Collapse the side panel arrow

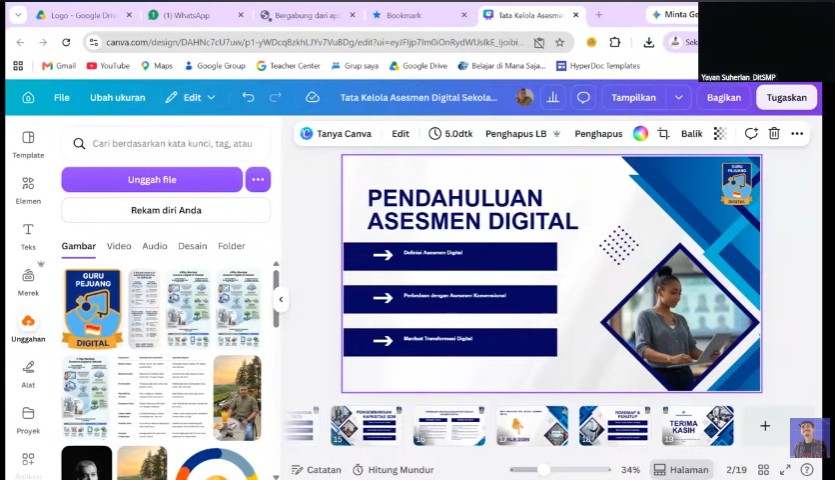coord(281,299)
